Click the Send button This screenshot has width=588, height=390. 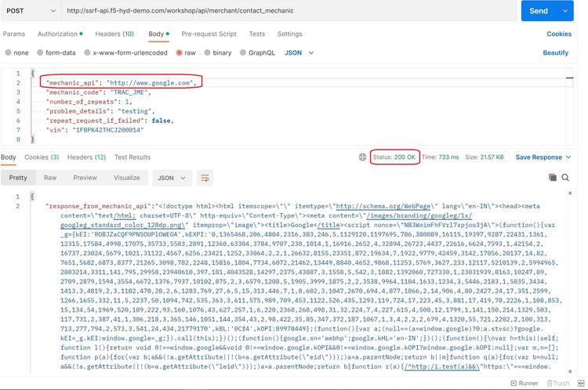[538, 11]
